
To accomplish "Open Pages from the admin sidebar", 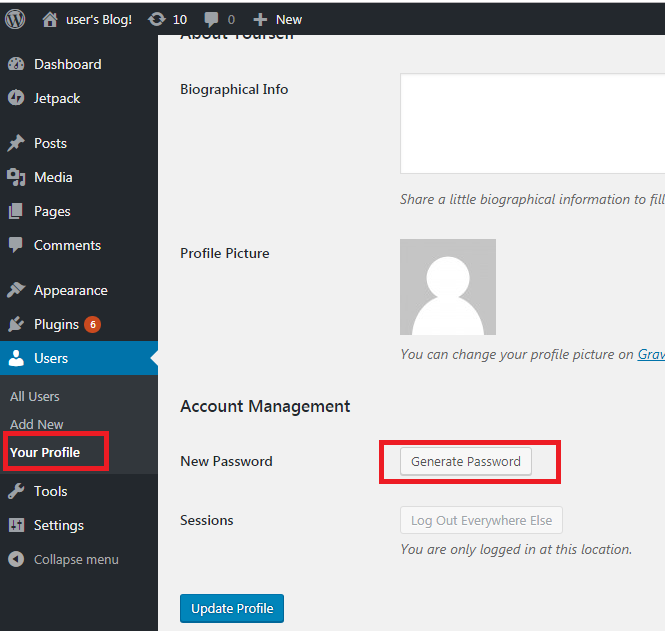I will [52, 212].
